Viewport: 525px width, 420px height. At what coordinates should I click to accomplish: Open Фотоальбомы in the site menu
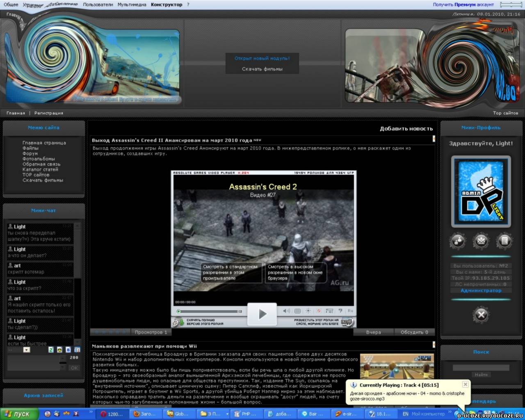39,159
